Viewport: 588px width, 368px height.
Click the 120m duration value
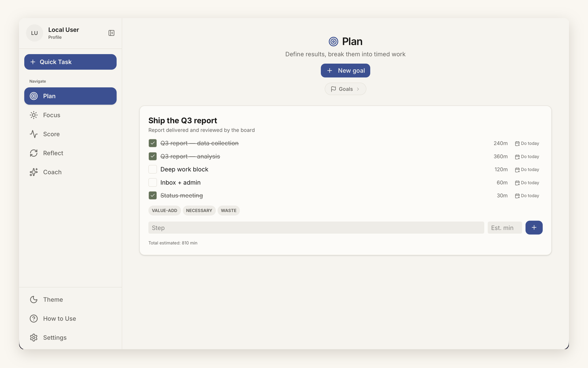click(501, 169)
